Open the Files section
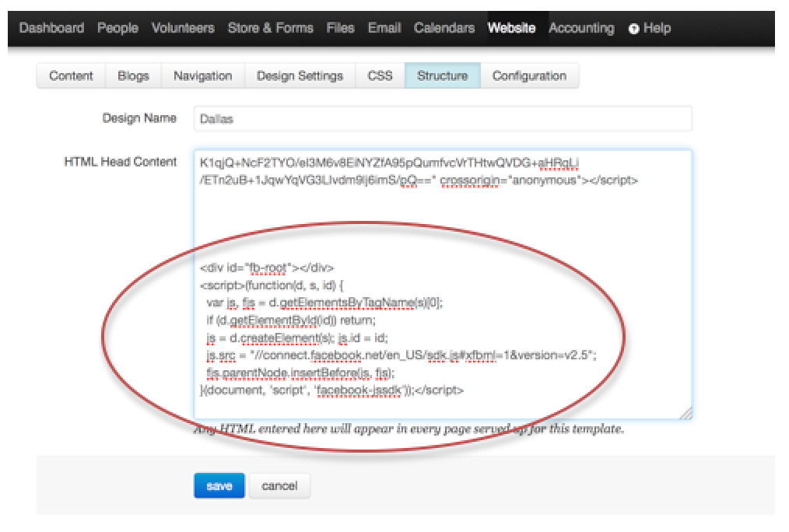This screenshot has width=789, height=532. 340,28
